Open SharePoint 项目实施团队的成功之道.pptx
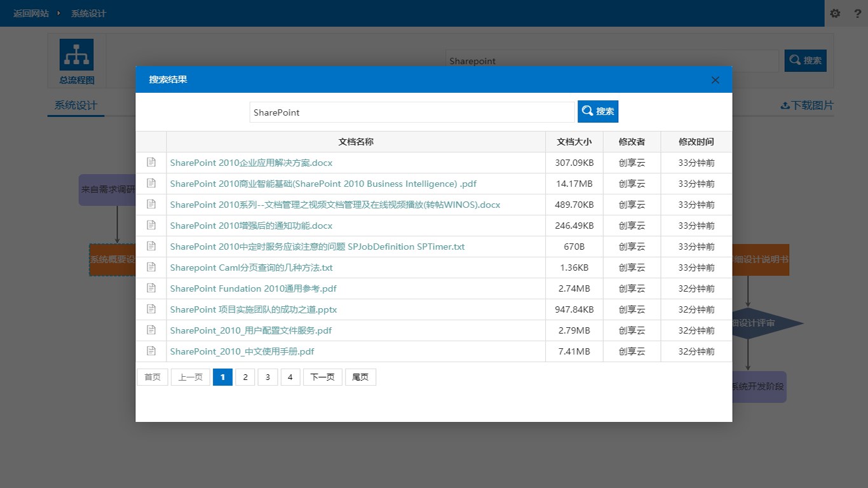Screen dimensions: 868x488 253,309
